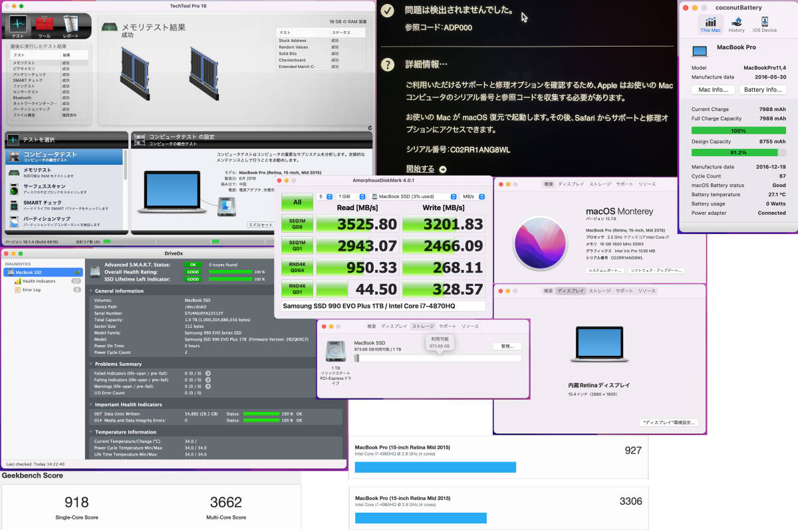Open the MB/s unit dropdown
This screenshot has width=798, height=532.
[473, 197]
